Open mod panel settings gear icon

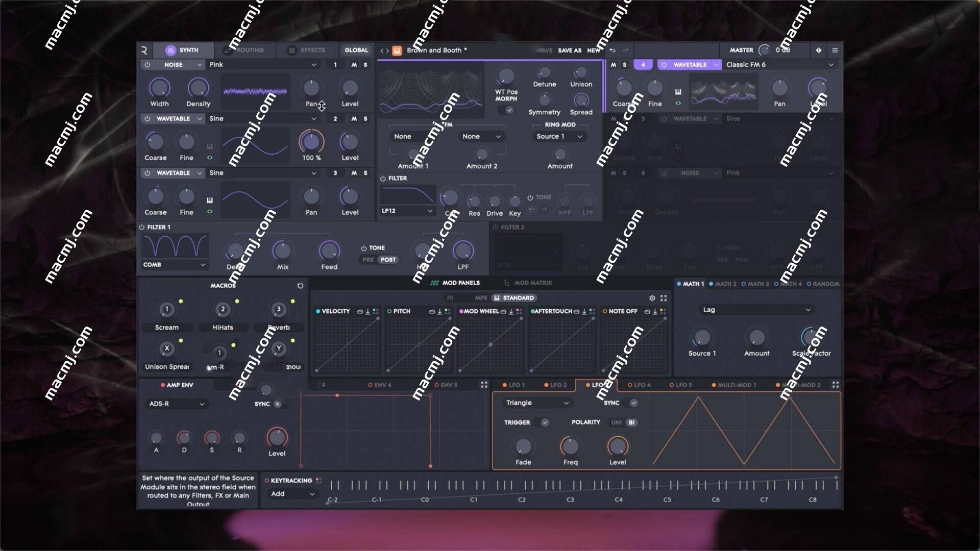pyautogui.click(x=652, y=298)
